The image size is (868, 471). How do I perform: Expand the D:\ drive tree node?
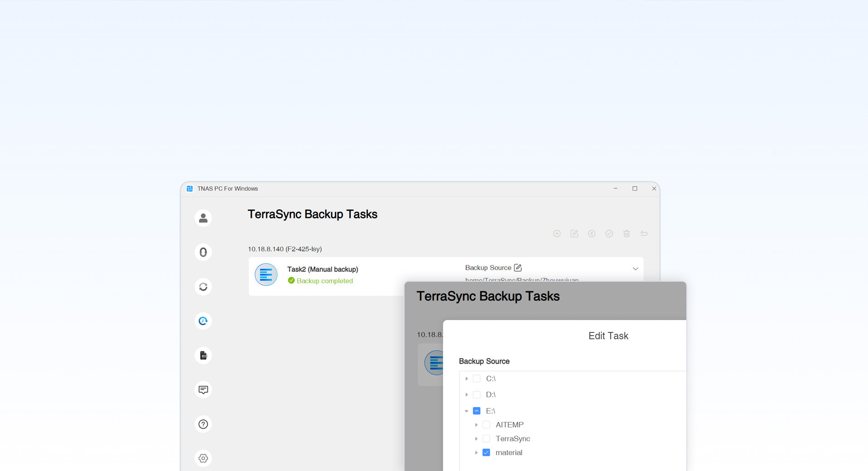467,395
